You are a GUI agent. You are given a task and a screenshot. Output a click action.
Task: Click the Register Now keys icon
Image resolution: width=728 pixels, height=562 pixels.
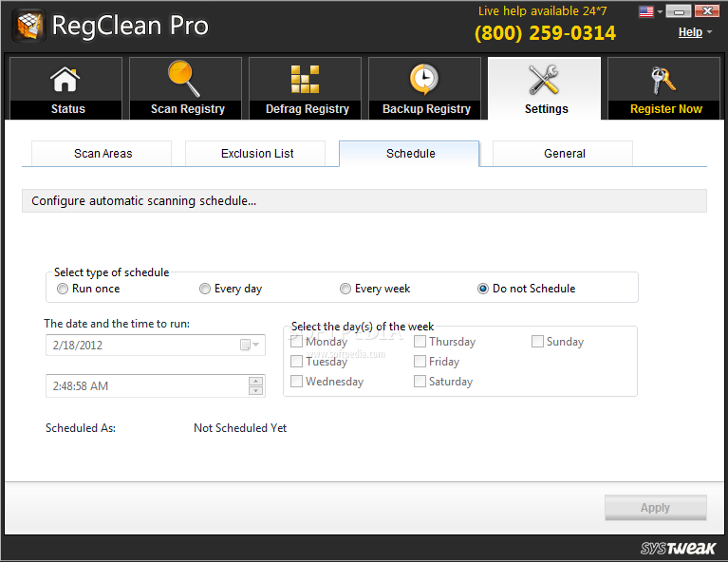(663, 80)
